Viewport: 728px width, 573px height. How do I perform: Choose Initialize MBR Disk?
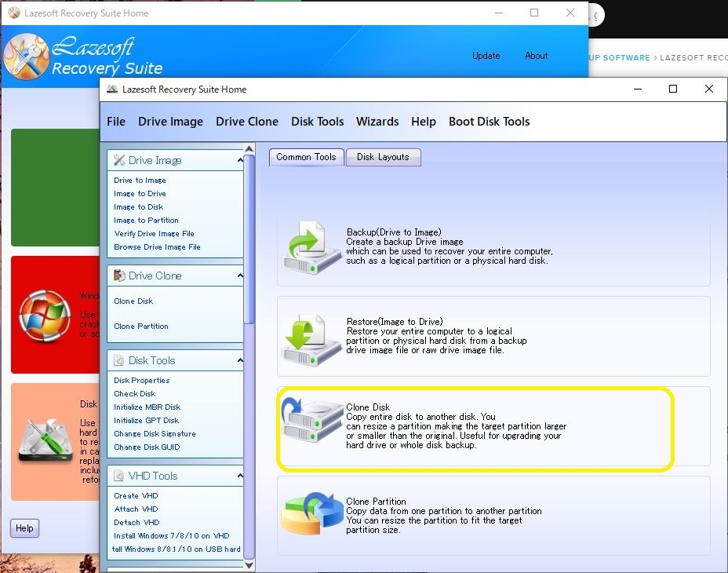point(147,407)
